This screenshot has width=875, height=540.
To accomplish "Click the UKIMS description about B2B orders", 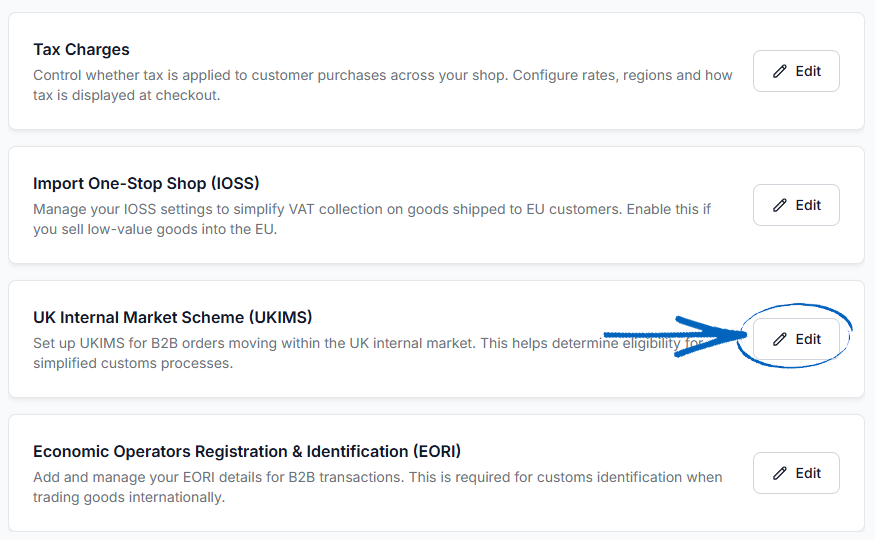I will pyautogui.click(x=368, y=353).
